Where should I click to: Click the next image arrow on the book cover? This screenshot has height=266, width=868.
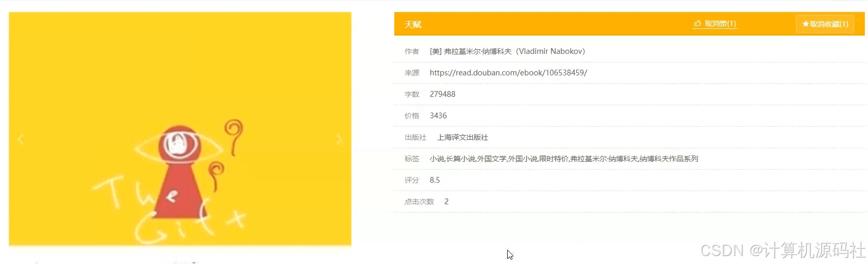(x=339, y=139)
